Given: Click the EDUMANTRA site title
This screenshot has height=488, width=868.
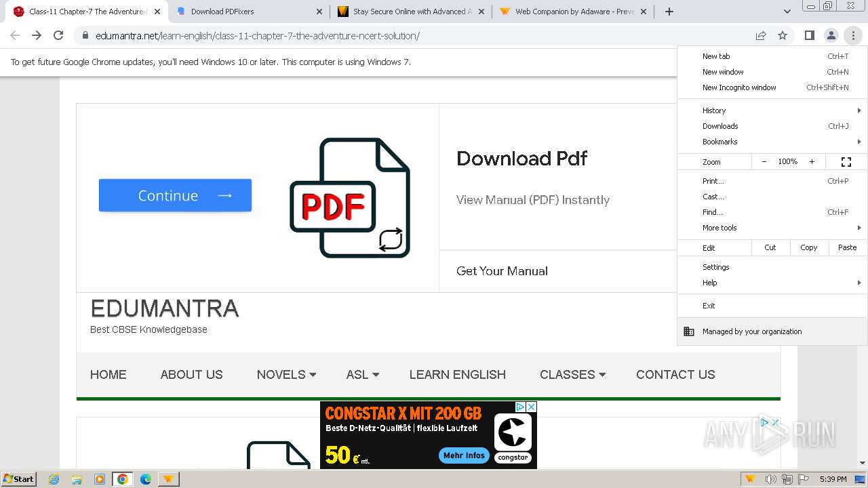Looking at the screenshot, I should (x=165, y=308).
